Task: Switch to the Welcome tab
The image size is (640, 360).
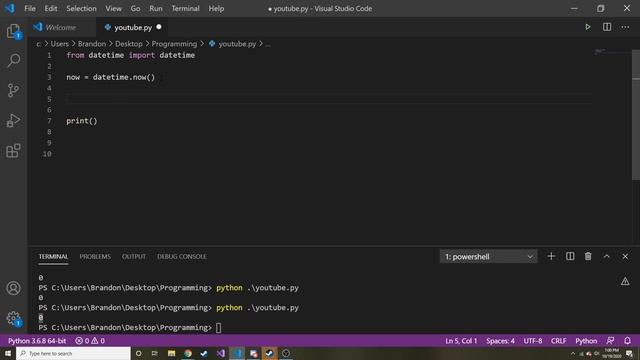Action: (61, 27)
